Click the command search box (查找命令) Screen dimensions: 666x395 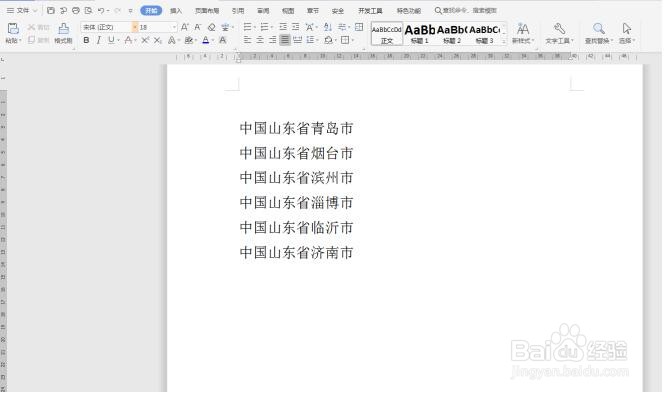(466, 10)
